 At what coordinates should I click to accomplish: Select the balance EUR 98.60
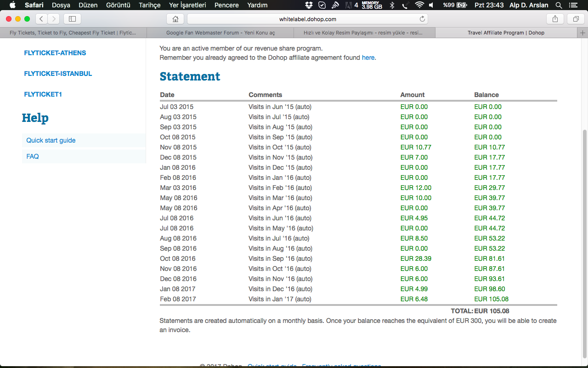490,289
